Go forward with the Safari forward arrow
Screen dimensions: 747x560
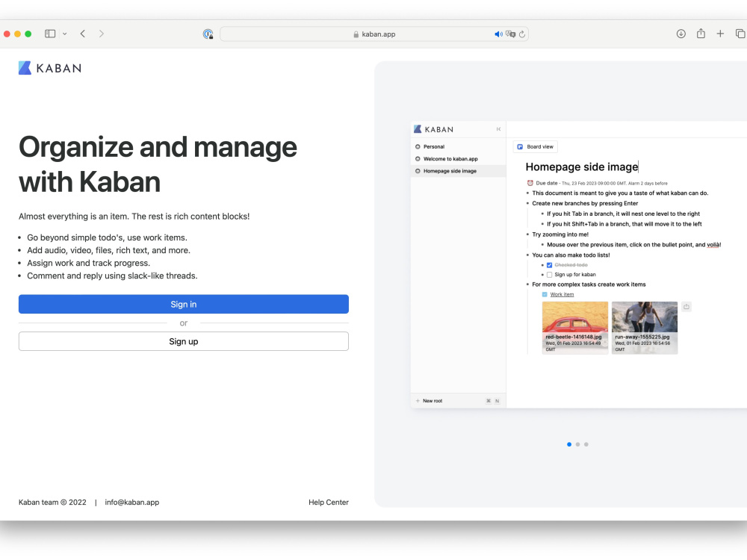coord(101,34)
